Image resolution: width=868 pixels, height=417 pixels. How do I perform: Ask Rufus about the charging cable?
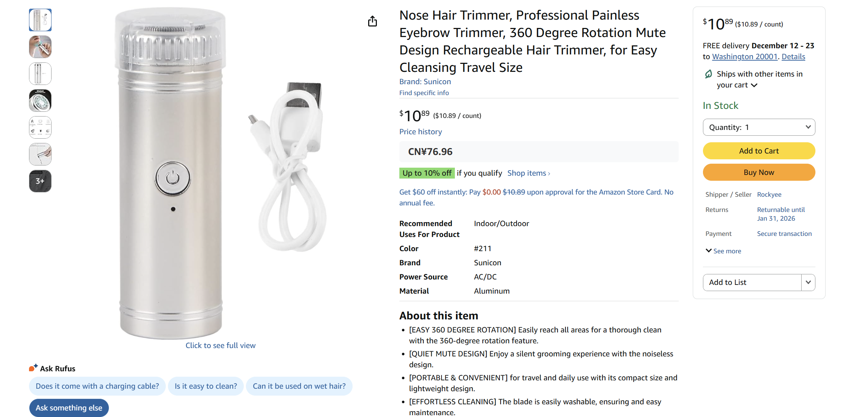point(97,386)
